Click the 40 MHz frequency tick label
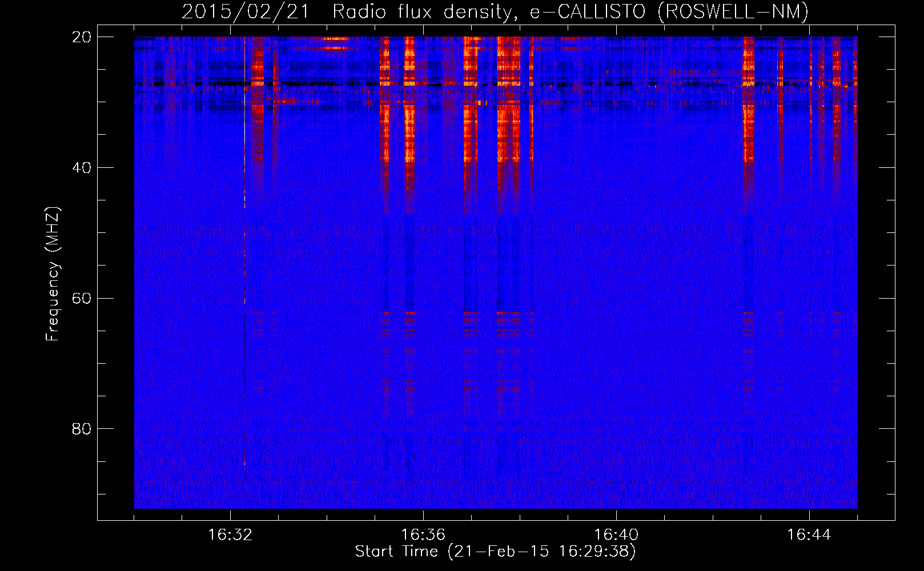This screenshot has width=924, height=571. 82,168
